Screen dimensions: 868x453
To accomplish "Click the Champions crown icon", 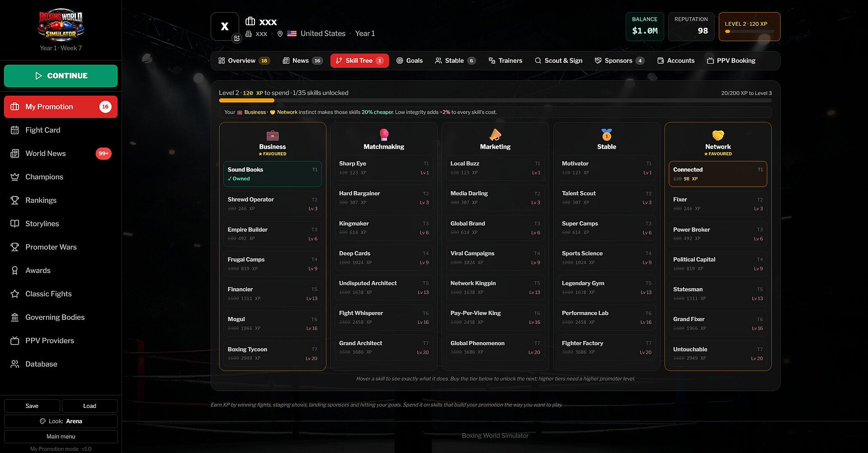I will point(15,177).
